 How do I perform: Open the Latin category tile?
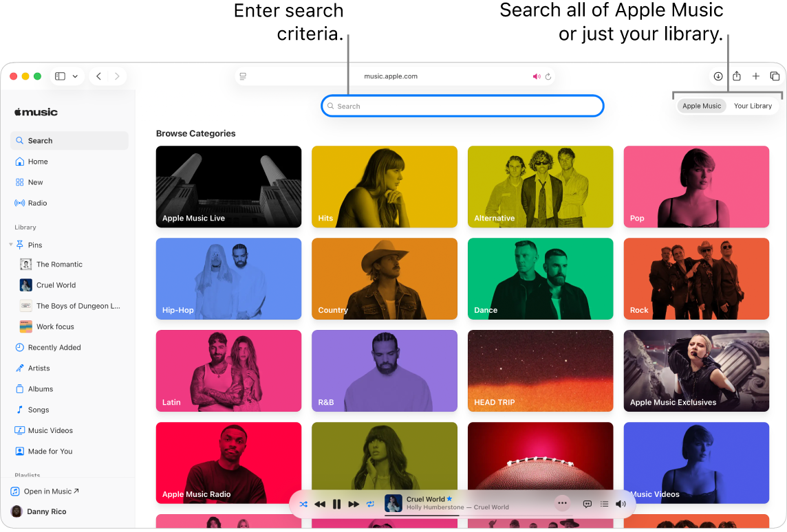[x=228, y=371]
